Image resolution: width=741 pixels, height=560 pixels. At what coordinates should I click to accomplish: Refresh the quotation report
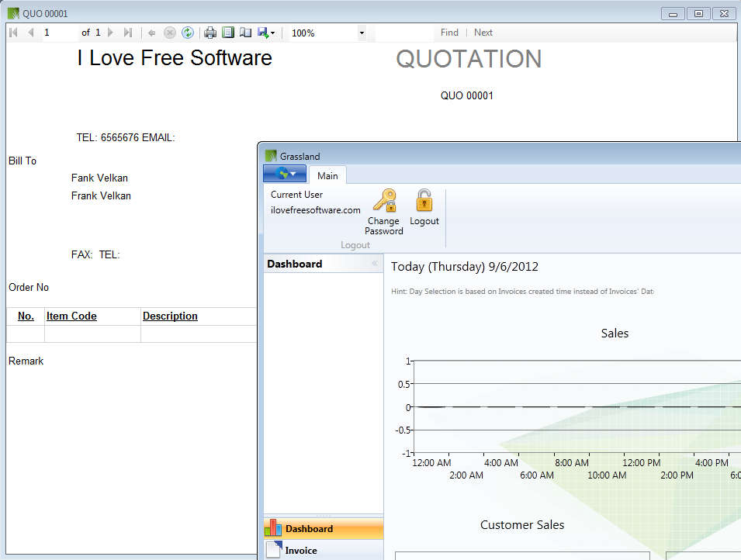tap(188, 33)
